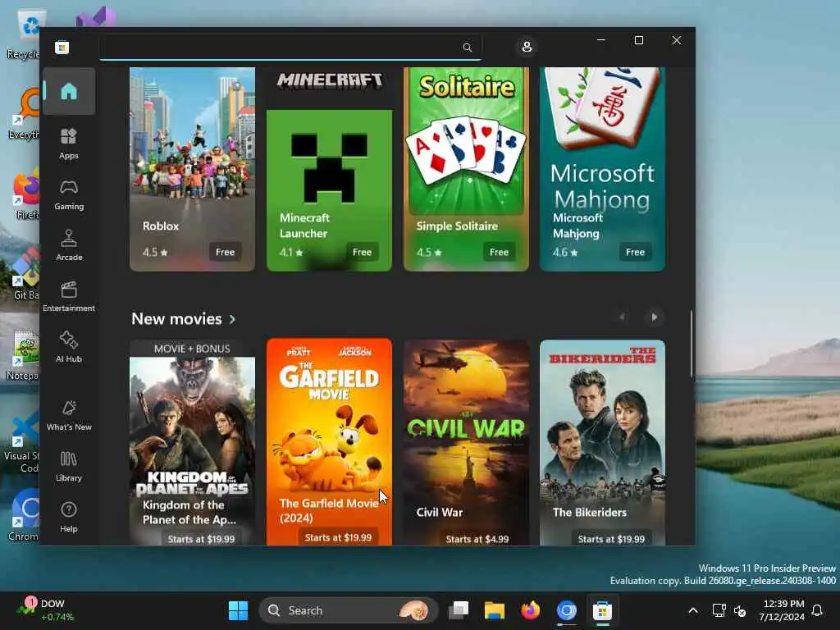Open the Apps section in Store sidebar

click(x=69, y=144)
